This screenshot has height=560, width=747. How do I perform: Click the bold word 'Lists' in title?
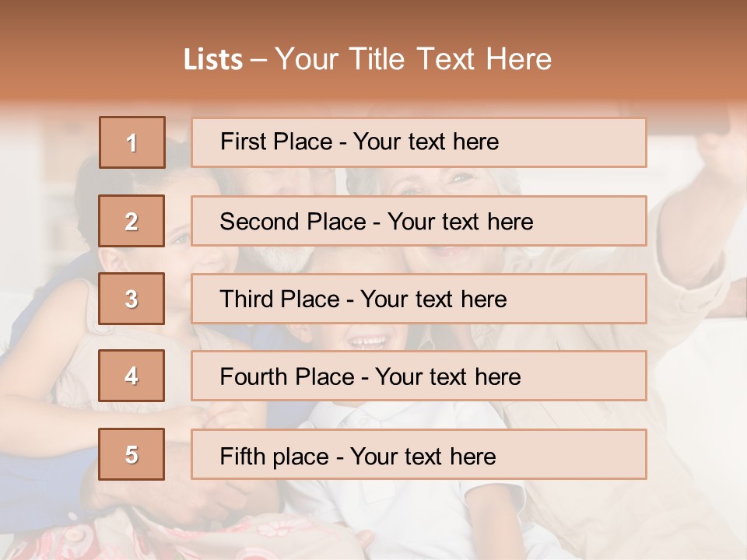(212, 60)
